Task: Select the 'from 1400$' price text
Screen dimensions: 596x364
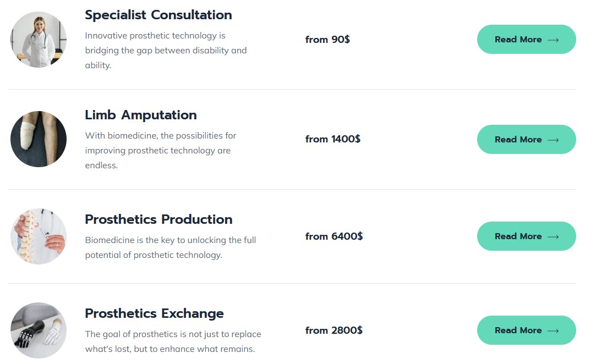Action: click(332, 139)
